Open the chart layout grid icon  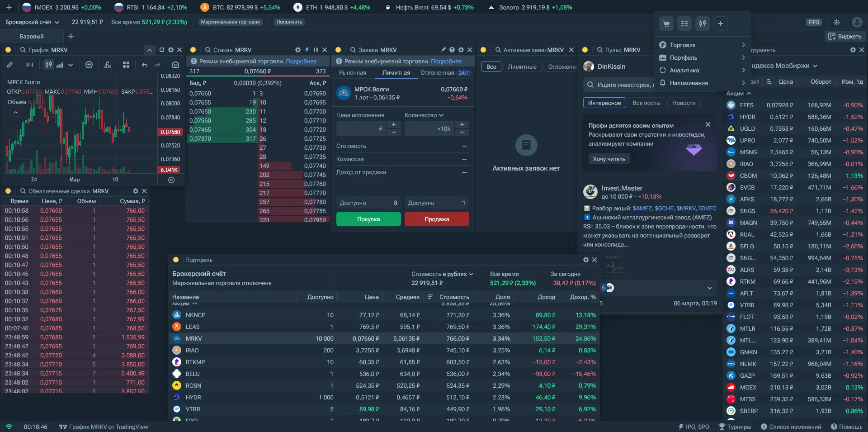126,65
